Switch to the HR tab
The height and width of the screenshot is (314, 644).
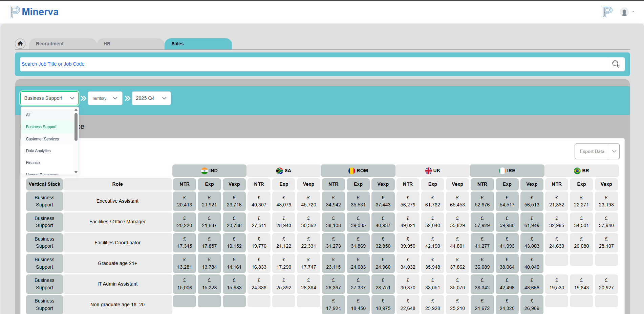(x=130, y=44)
